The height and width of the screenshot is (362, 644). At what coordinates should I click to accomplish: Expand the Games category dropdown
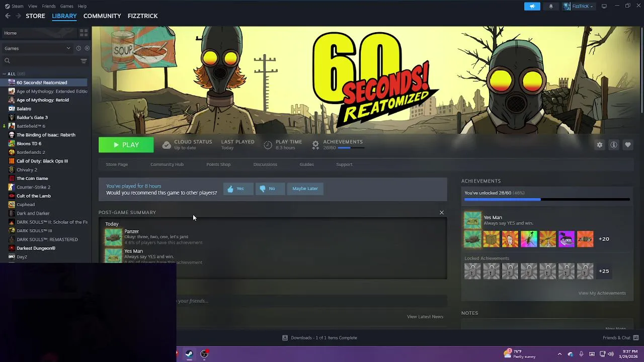pos(38,48)
